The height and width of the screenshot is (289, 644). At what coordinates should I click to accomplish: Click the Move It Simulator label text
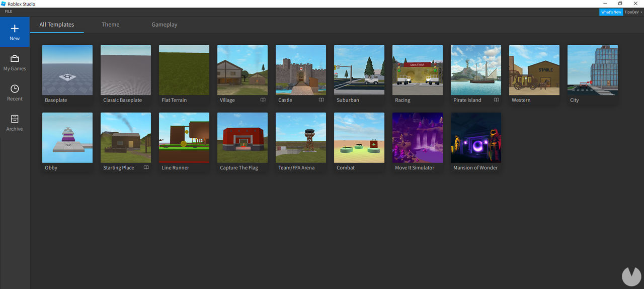pyautogui.click(x=415, y=168)
